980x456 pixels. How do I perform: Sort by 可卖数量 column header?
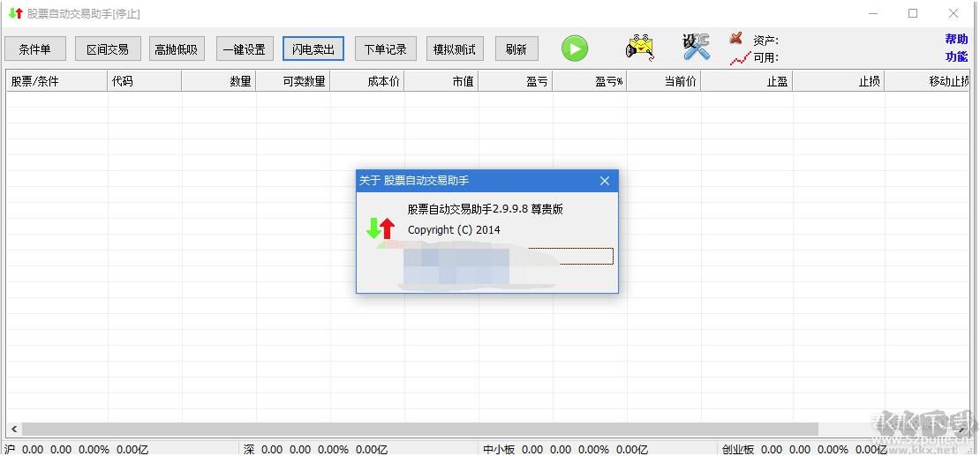tap(292, 80)
